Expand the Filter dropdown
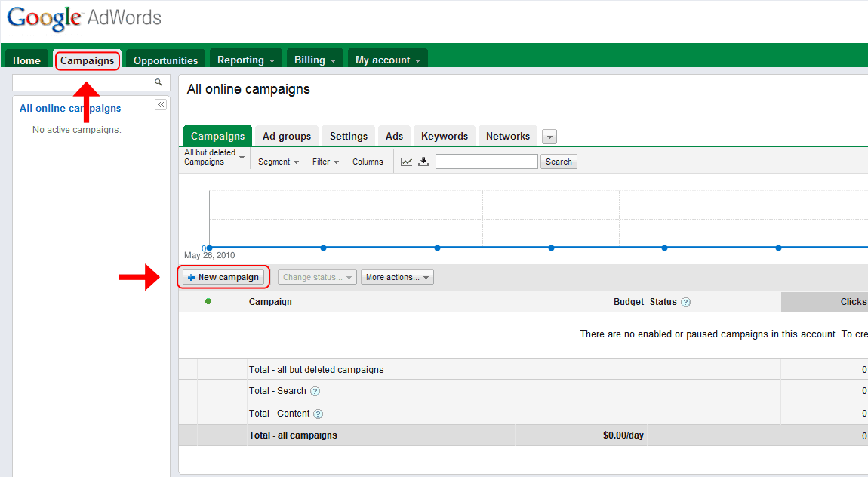The image size is (868, 477). [325, 162]
